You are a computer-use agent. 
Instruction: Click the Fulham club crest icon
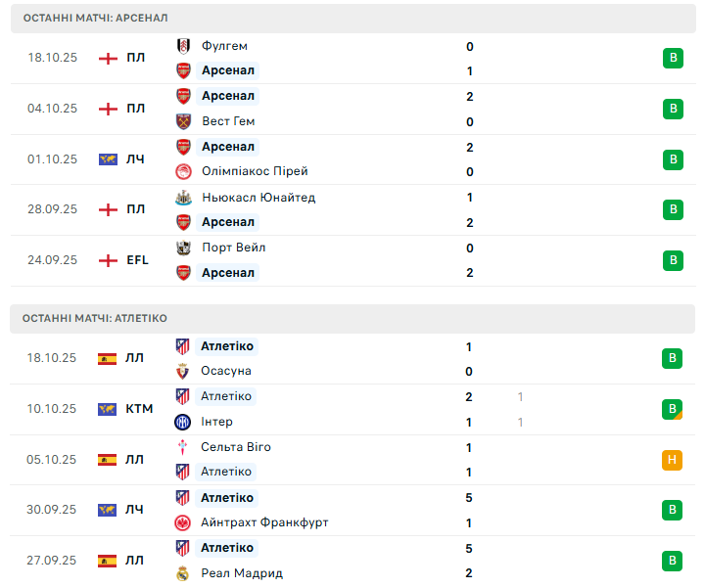tap(183, 46)
